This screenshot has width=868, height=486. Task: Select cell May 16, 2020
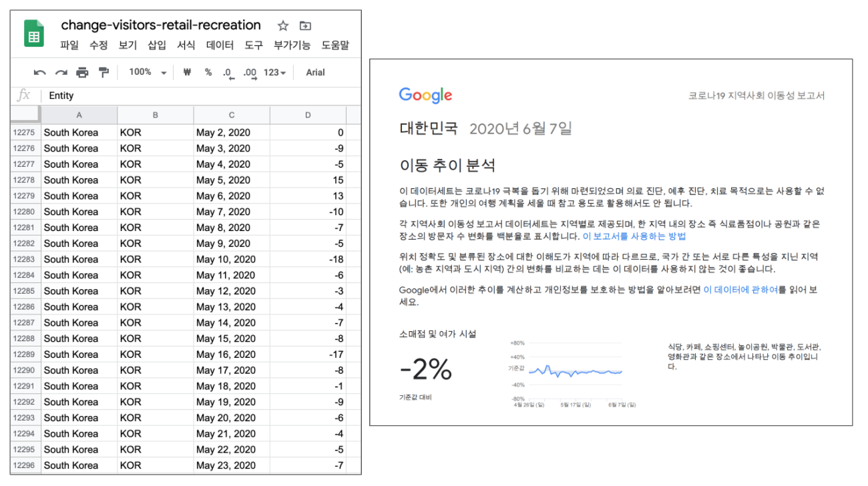(232, 354)
